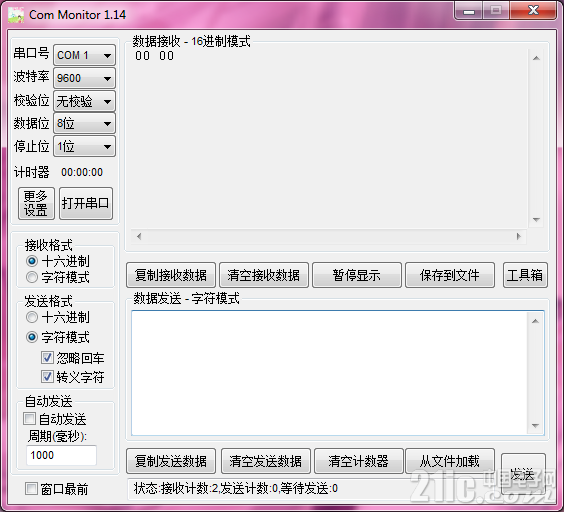
Task: Click the 打开串口 button
Action: pyautogui.click(x=86, y=203)
